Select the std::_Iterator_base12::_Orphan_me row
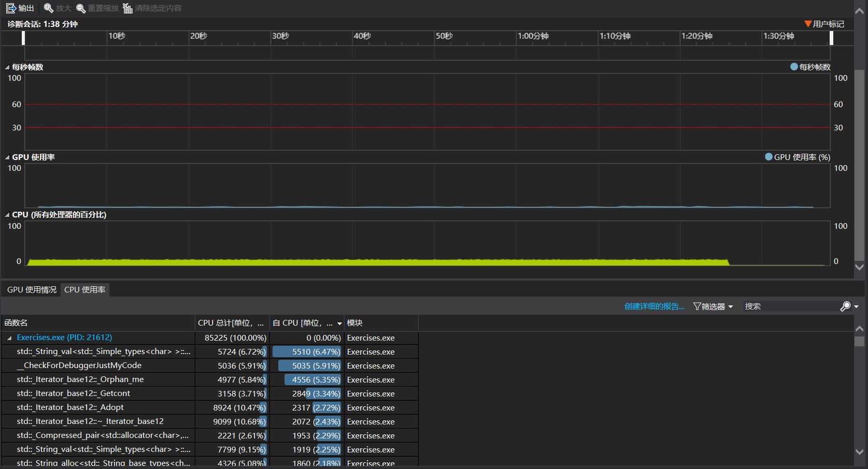868x469 pixels. (x=209, y=379)
